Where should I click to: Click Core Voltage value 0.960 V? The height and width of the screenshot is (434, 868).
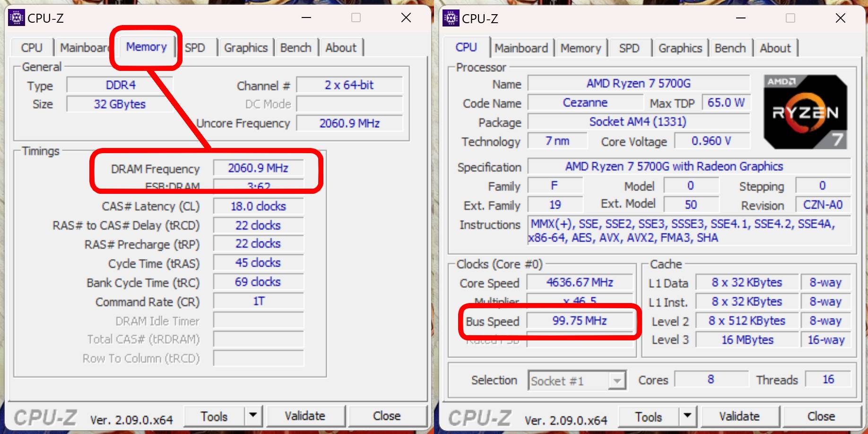pyautogui.click(x=712, y=141)
